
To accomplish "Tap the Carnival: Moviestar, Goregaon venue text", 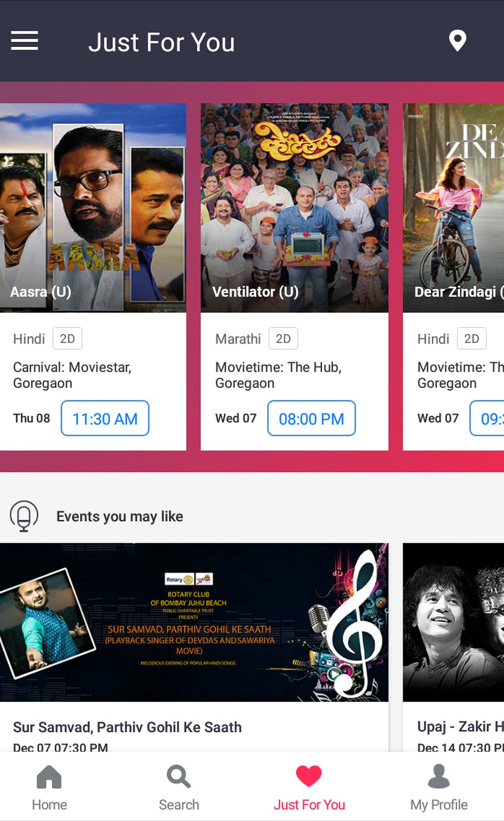I will coord(73,375).
